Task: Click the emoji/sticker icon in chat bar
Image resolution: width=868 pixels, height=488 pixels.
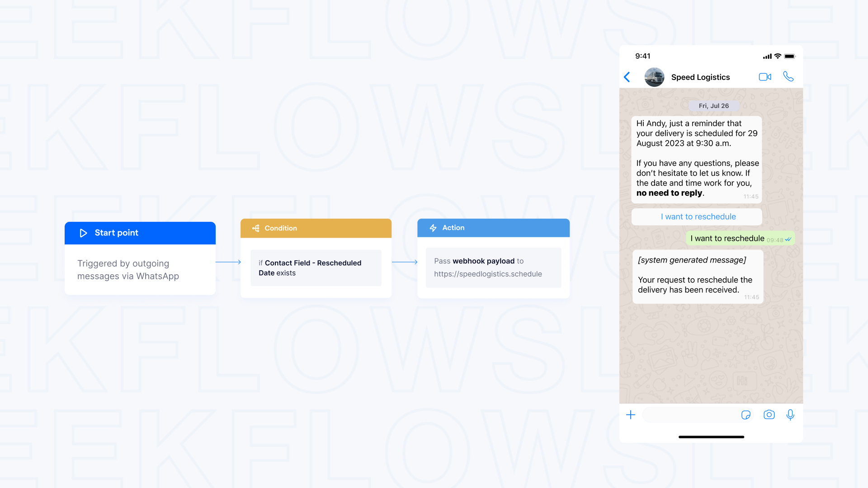Action: pyautogui.click(x=746, y=415)
